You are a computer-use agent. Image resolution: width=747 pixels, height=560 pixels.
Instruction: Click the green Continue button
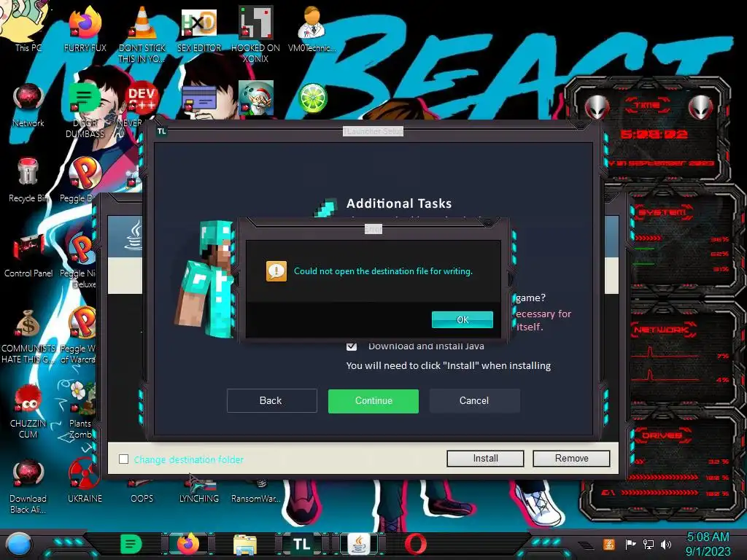pyautogui.click(x=373, y=401)
